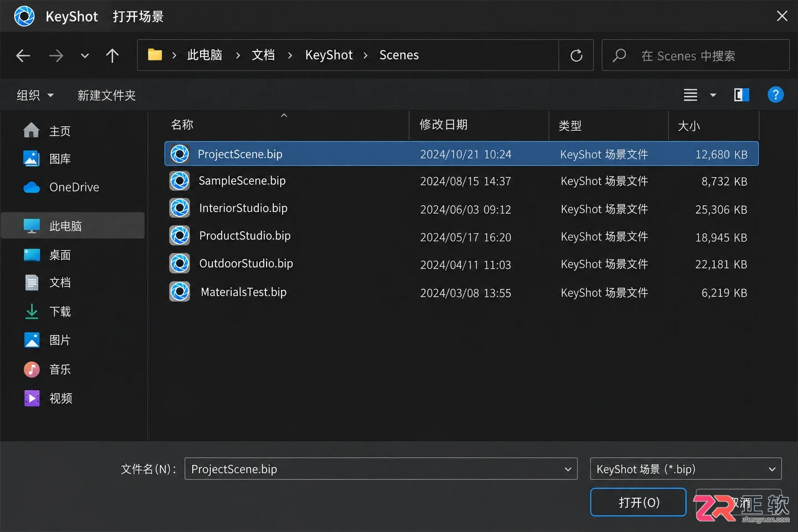Expand the file name history dropdown
This screenshot has width=798, height=532.
[x=568, y=469]
